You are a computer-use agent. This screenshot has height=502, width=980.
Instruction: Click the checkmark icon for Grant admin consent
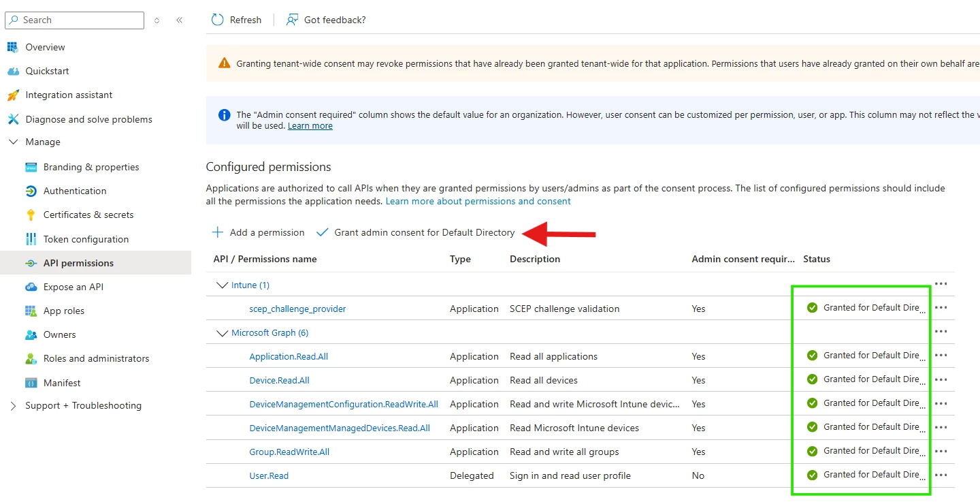click(x=323, y=232)
